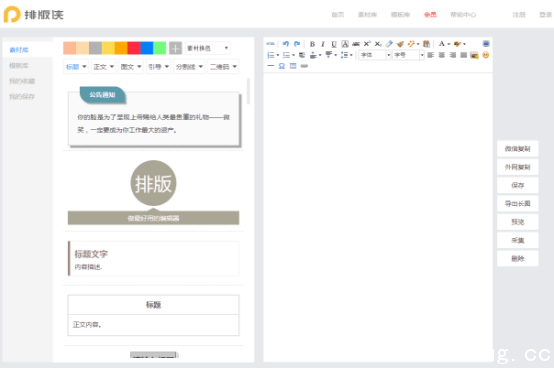
Task: Expand the auto typeset options arrow
Action: point(418,44)
